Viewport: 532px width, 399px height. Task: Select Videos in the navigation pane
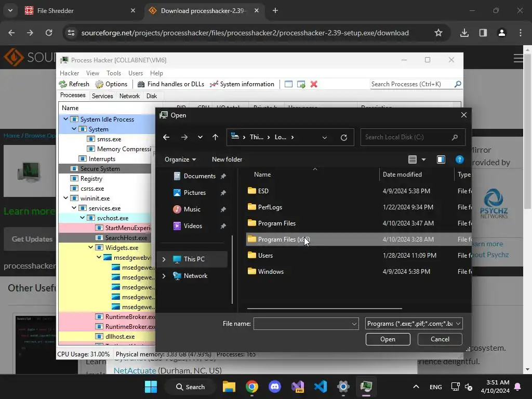[x=193, y=226]
